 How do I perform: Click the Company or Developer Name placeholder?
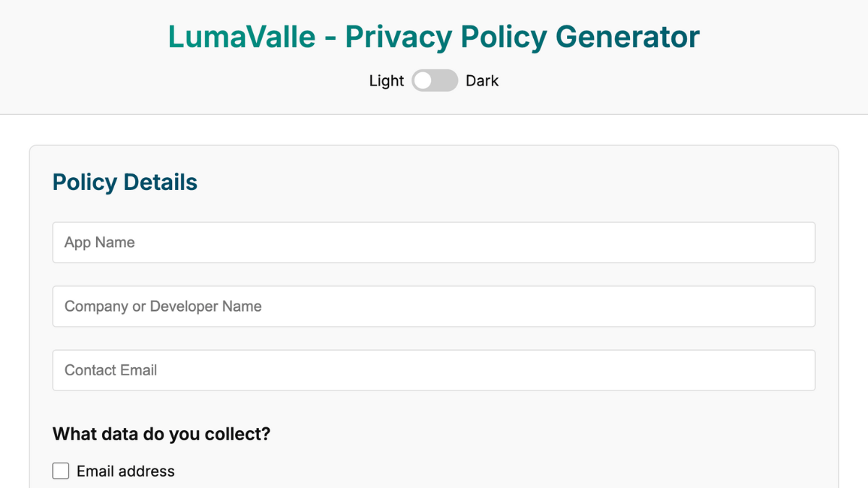coord(163,307)
